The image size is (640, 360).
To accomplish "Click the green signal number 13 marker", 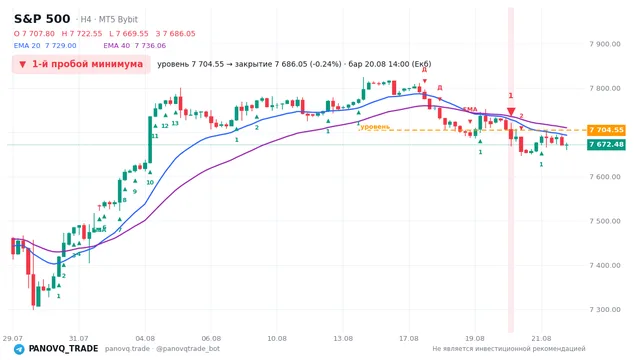I will (175, 123).
